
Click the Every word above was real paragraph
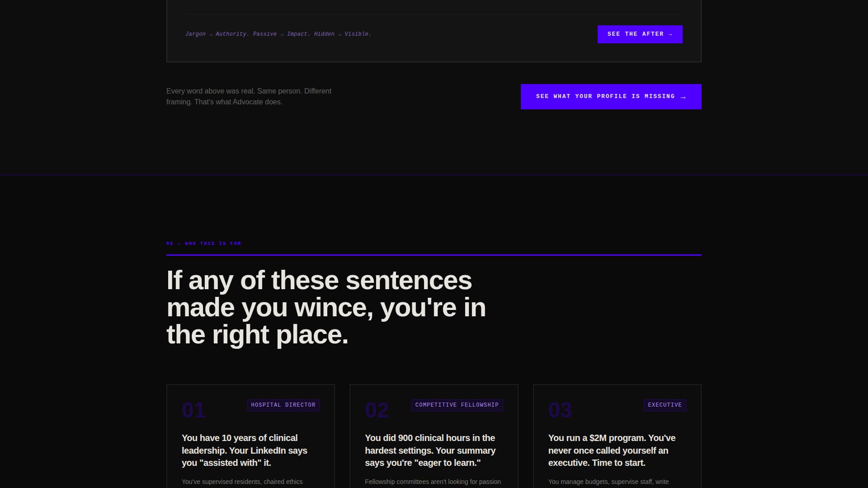click(249, 96)
